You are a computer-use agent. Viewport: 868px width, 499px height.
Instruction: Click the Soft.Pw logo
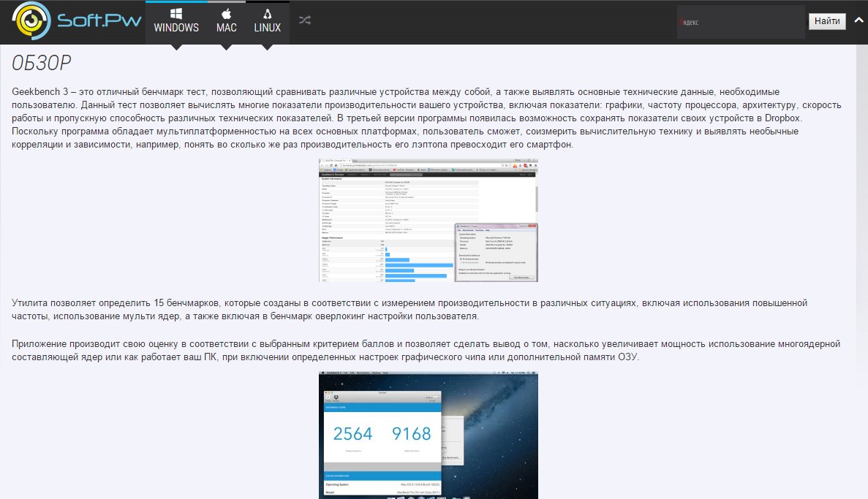pos(76,21)
